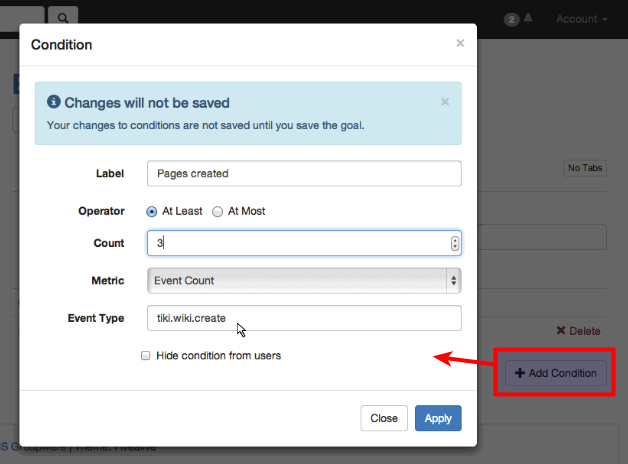Click the plus icon on Add Condition
Viewport: 628px width, 464px height.
[520, 373]
